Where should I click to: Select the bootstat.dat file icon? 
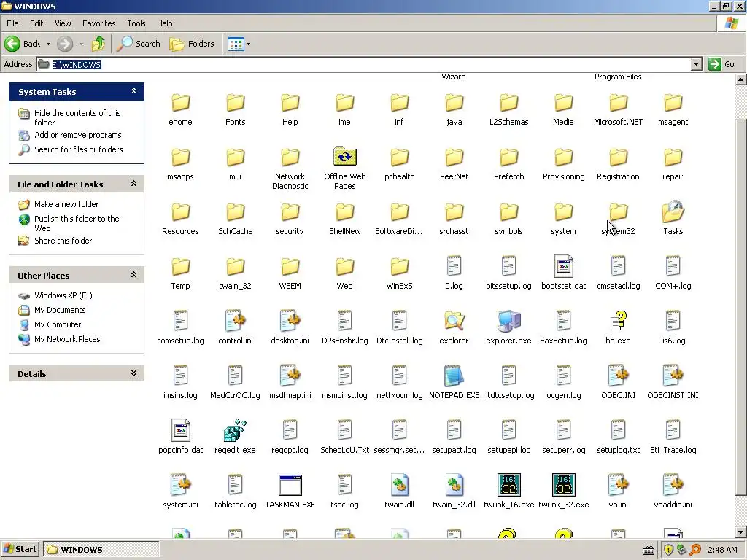(564, 266)
